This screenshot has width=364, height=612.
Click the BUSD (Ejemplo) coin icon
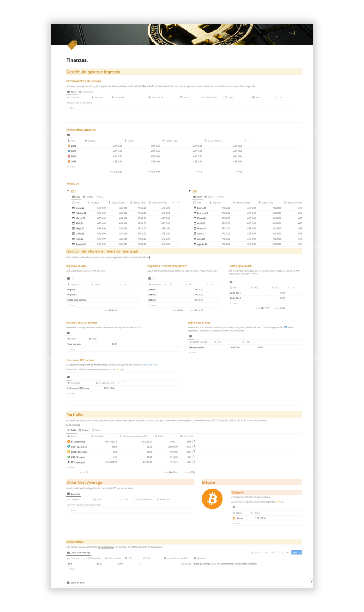(x=69, y=452)
